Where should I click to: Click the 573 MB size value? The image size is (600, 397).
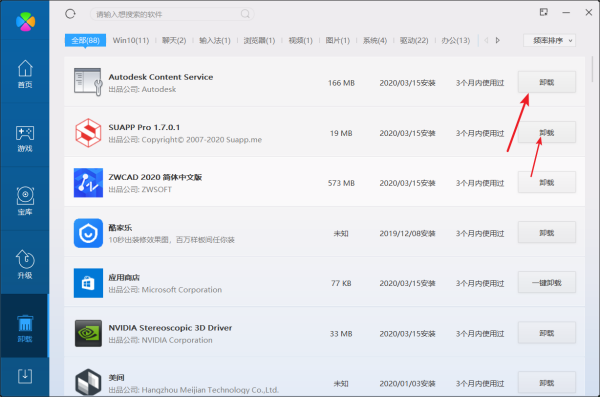click(x=341, y=183)
